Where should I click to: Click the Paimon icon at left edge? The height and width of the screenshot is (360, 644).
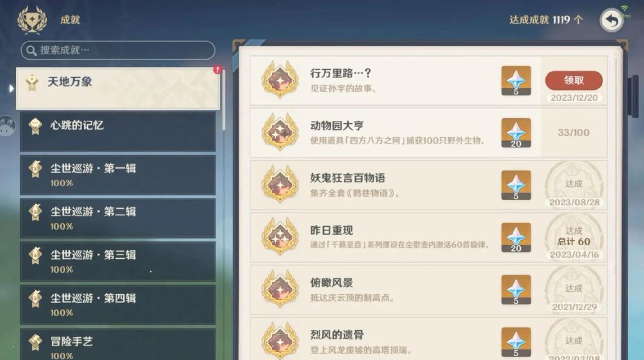pyautogui.click(x=7, y=125)
